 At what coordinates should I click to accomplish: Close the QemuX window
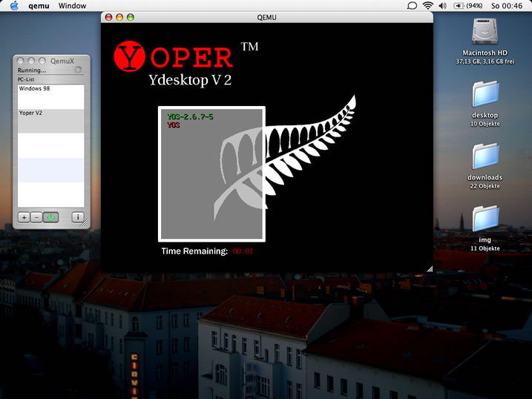click(20, 61)
